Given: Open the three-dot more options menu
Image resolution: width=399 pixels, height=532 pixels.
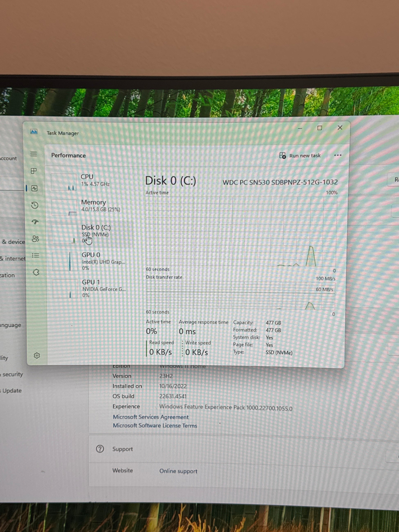Looking at the screenshot, I should (338, 155).
